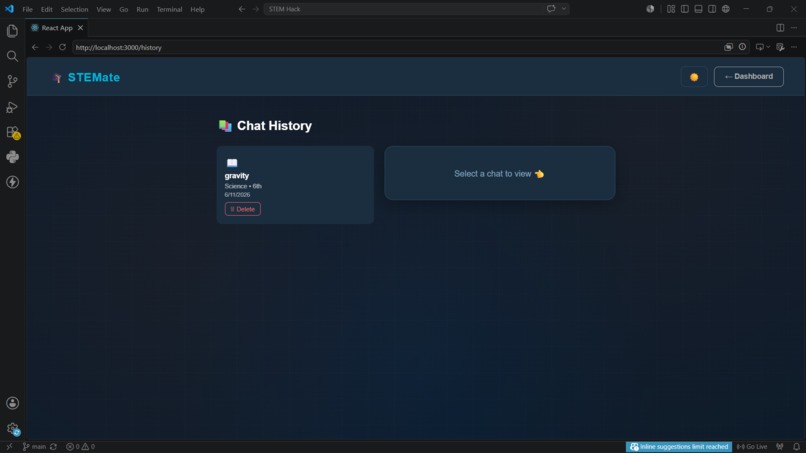The image size is (806, 453).
Task: Go forward with title bar navigation arrow
Action: tap(255, 9)
